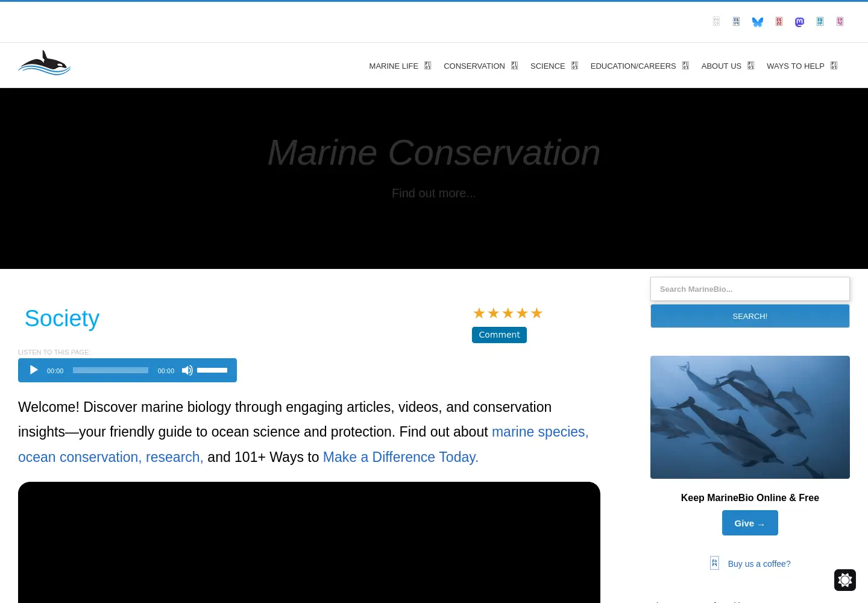Open the Make a Difference Today link
The height and width of the screenshot is (603, 868).
[401, 457]
